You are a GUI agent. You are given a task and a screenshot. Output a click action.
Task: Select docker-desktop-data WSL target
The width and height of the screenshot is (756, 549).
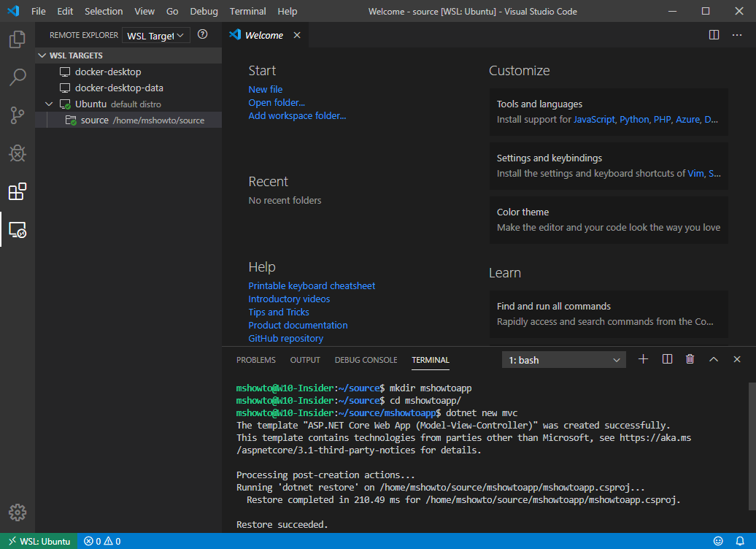click(128, 88)
